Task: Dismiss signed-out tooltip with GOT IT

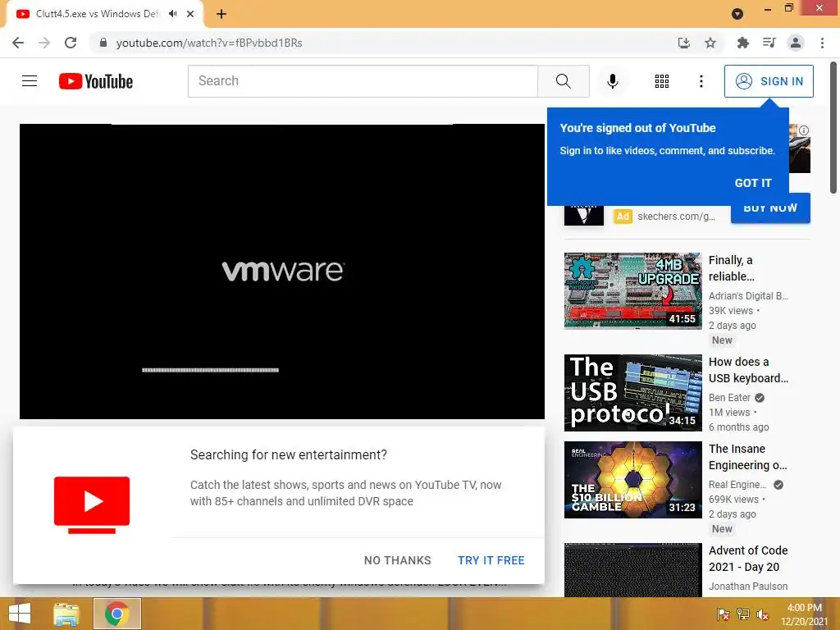Action: 753,183
